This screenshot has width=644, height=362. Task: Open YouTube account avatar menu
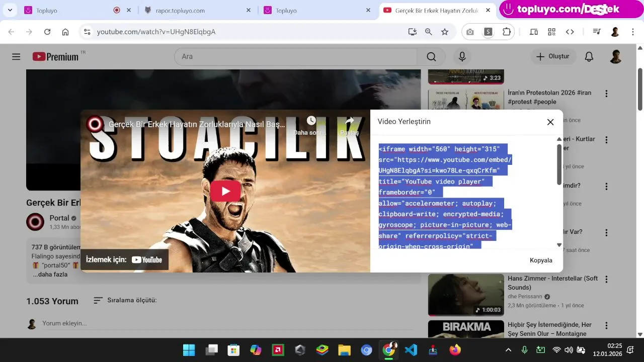click(616, 57)
